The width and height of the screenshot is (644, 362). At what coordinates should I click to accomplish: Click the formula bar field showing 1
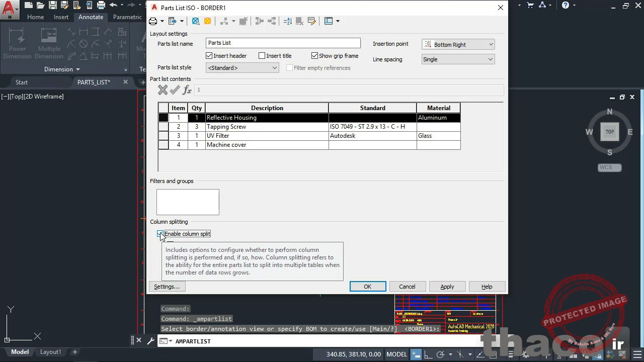(349, 90)
